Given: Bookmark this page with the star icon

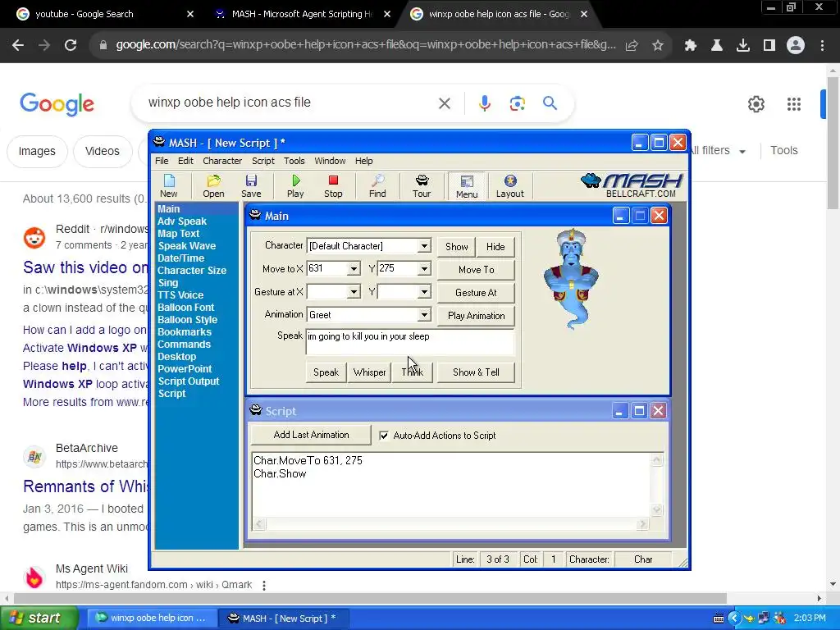Looking at the screenshot, I should pyautogui.click(x=658, y=46).
